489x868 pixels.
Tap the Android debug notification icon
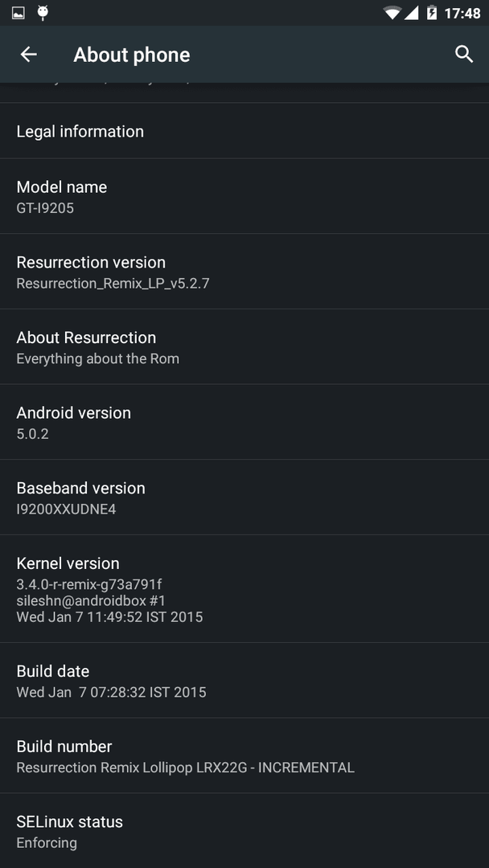pyautogui.click(x=43, y=12)
